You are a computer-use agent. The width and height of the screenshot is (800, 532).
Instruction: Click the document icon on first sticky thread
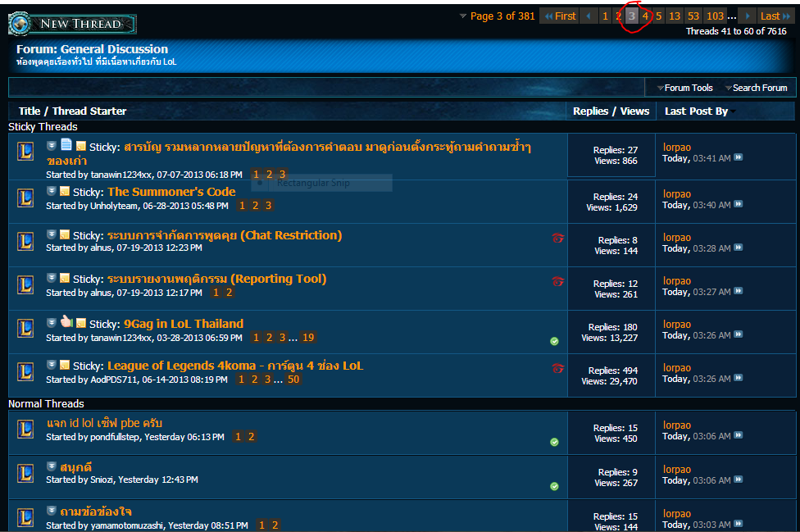tap(66, 144)
